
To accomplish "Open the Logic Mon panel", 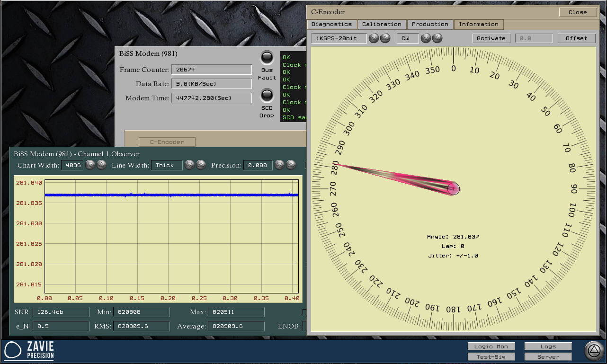I will click(491, 346).
